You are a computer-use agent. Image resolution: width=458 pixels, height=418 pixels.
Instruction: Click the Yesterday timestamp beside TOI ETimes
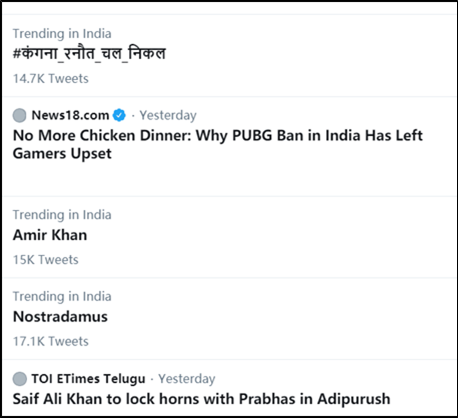[x=187, y=379]
